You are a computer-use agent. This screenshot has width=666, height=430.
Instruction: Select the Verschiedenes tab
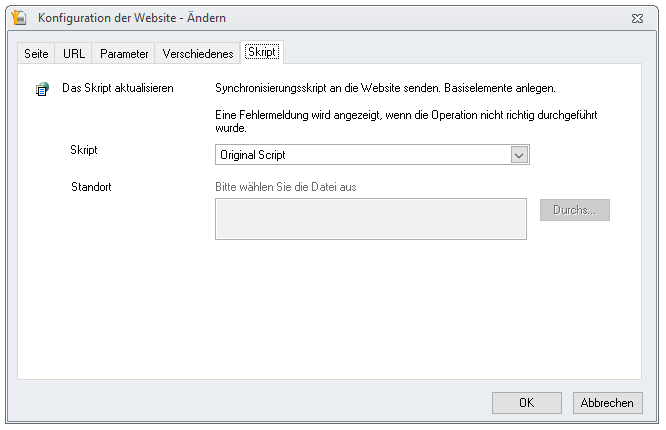[x=198, y=54]
